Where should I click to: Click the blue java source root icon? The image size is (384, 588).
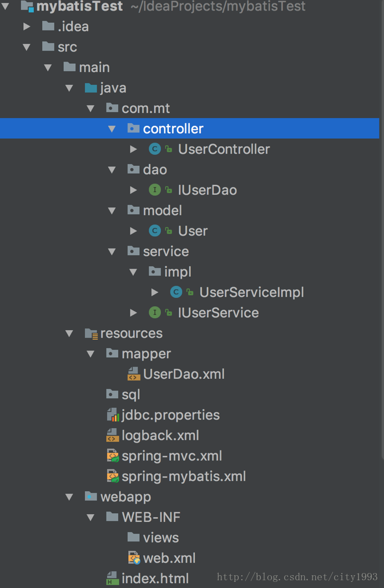[91, 88]
